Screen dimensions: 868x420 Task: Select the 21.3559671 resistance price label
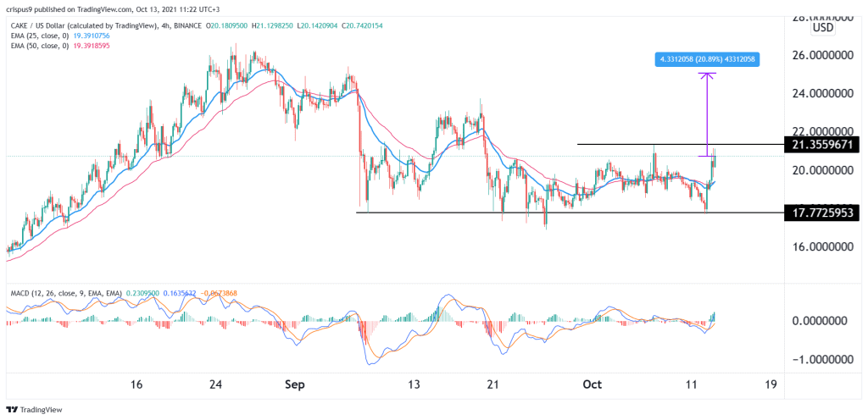click(x=822, y=145)
